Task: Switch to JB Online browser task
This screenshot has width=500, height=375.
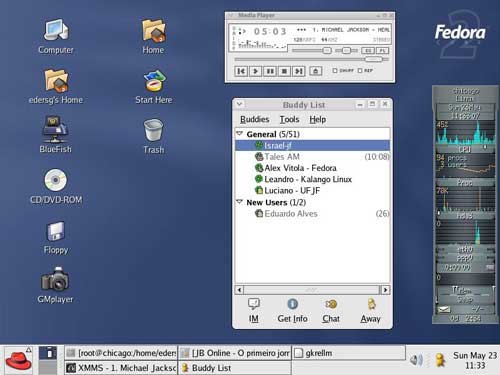Action: pyautogui.click(x=235, y=353)
